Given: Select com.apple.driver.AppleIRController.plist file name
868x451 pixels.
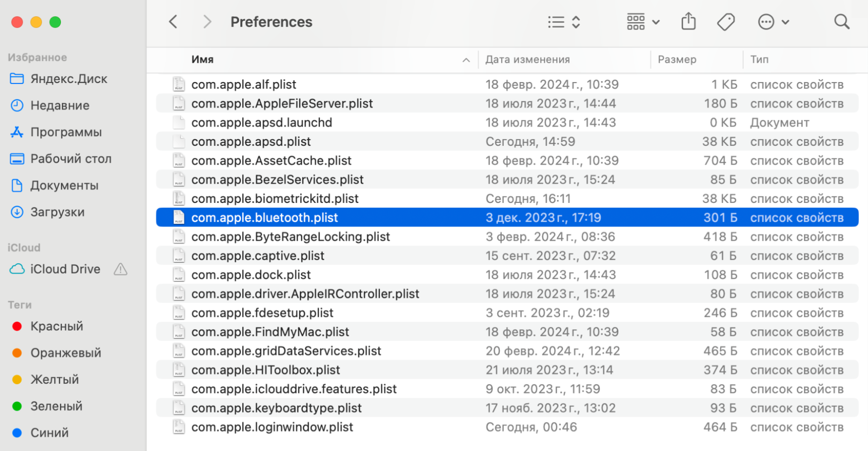Looking at the screenshot, I should (x=305, y=294).
